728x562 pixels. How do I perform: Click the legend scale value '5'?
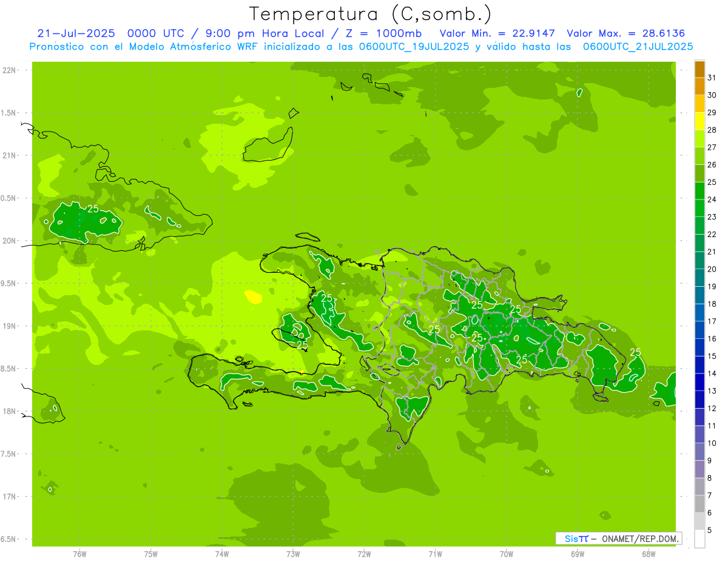[x=710, y=530]
